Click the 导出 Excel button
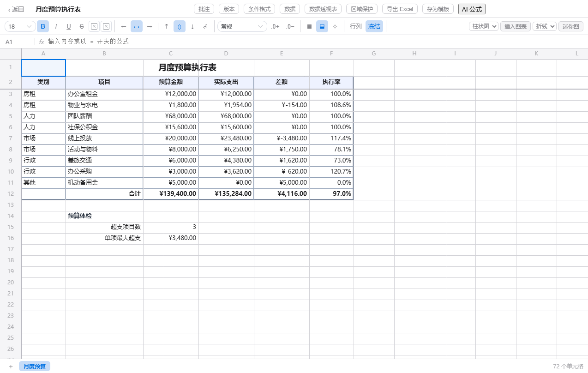 400,9
